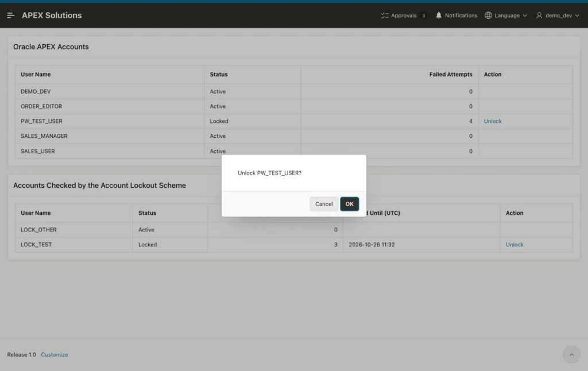The height and width of the screenshot is (371, 588).
Task: Select the LOCK_OTHER user name cell
Action: point(74,230)
